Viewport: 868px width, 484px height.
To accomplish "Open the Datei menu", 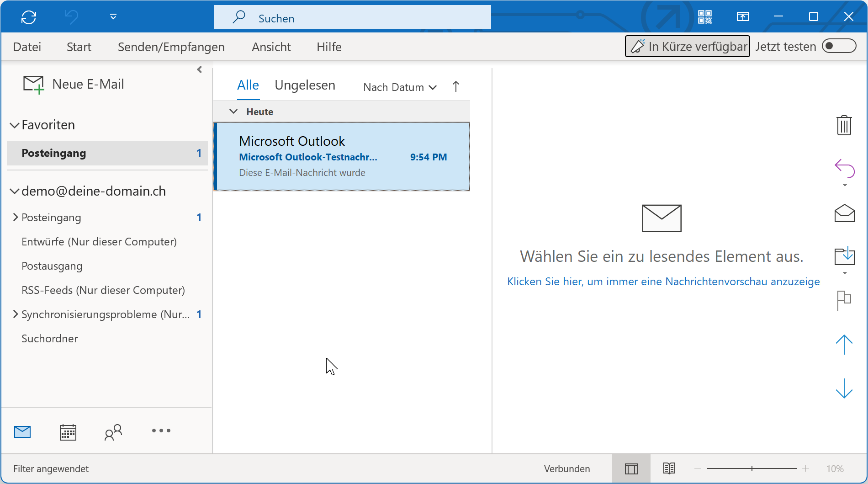I will [27, 47].
